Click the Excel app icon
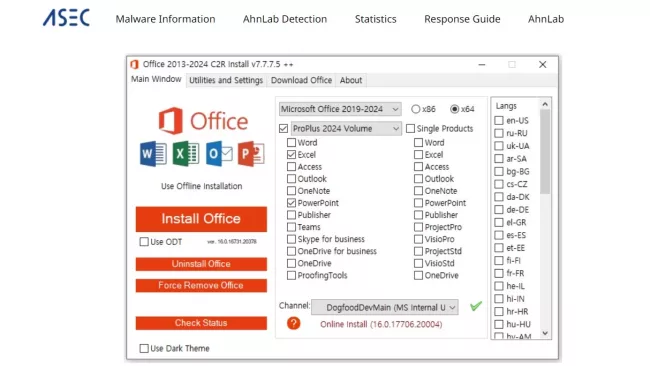Viewport: 650px width, 366px height. pyautogui.click(x=185, y=154)
